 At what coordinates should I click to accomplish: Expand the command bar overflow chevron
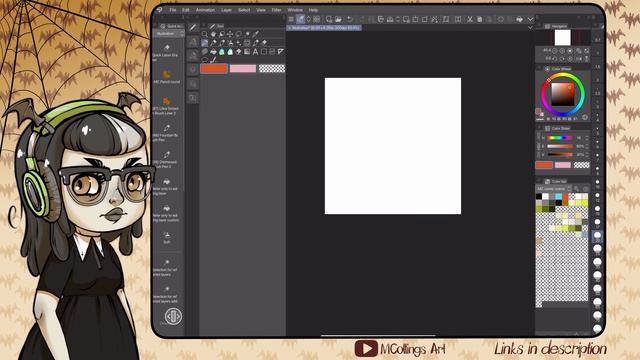pyautogui.click(x=530, y=19)
